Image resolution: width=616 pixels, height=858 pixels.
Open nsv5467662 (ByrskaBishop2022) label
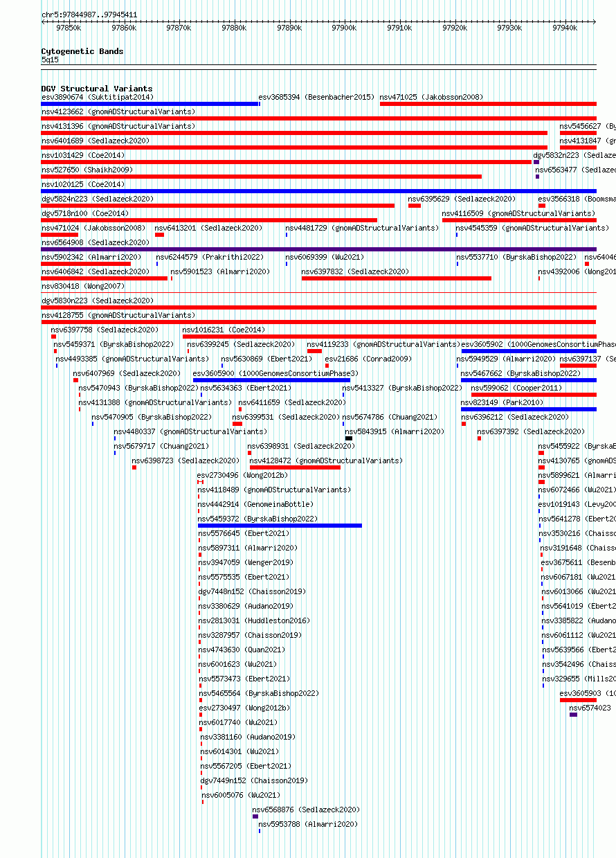click(521, 373)
